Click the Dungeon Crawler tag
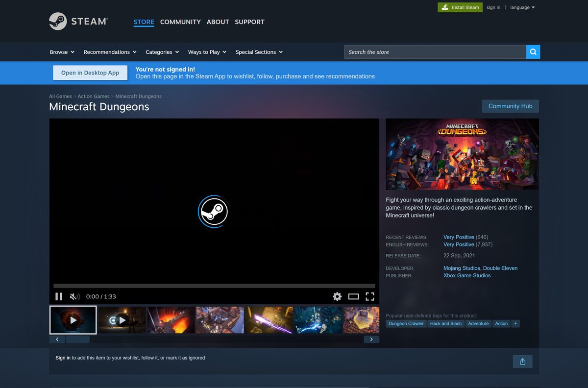Screen dimensions: 588x388 pyautogui.click(x=406, y=324)
